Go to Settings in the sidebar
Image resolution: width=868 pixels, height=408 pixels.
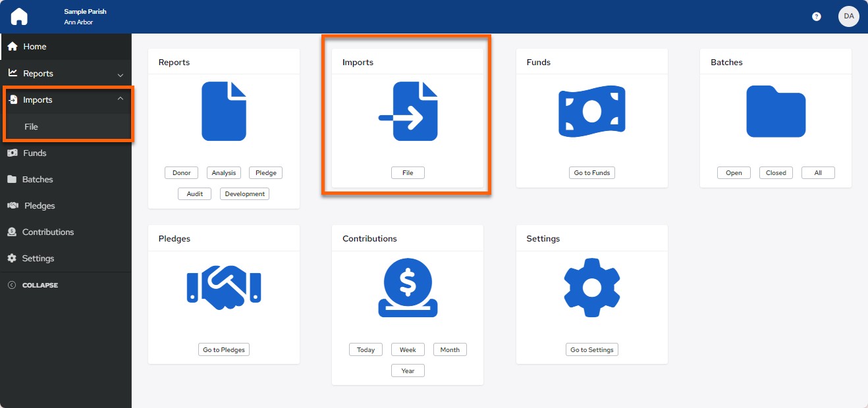66,258
